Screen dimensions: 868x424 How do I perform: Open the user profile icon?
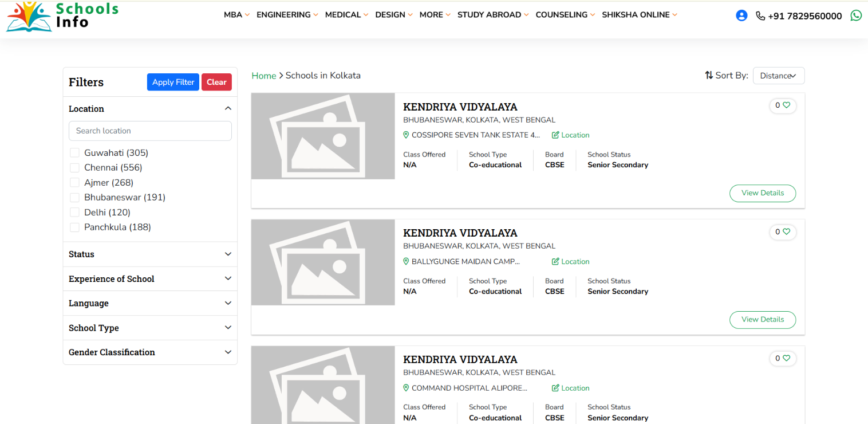point(741,15)
